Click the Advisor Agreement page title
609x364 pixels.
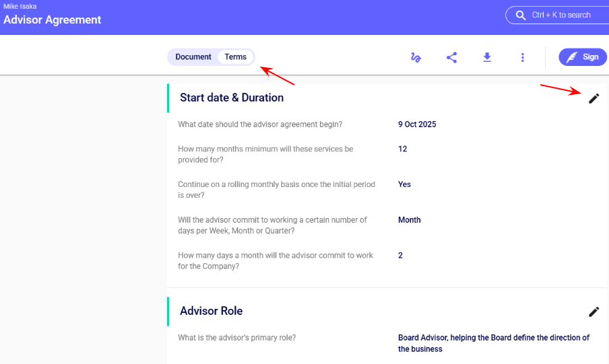click(53, 20)
